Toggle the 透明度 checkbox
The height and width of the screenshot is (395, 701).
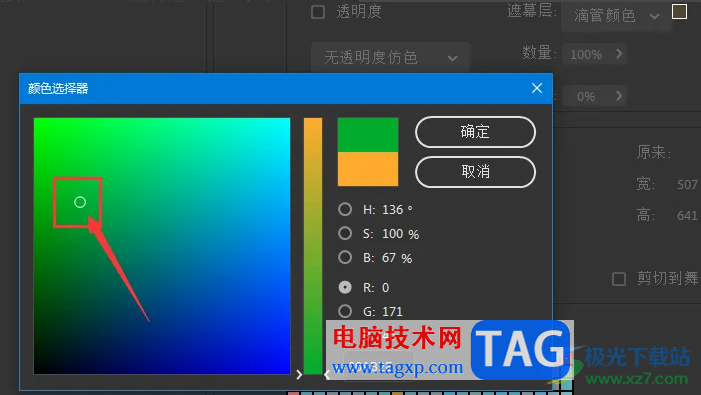pos(318,12)
